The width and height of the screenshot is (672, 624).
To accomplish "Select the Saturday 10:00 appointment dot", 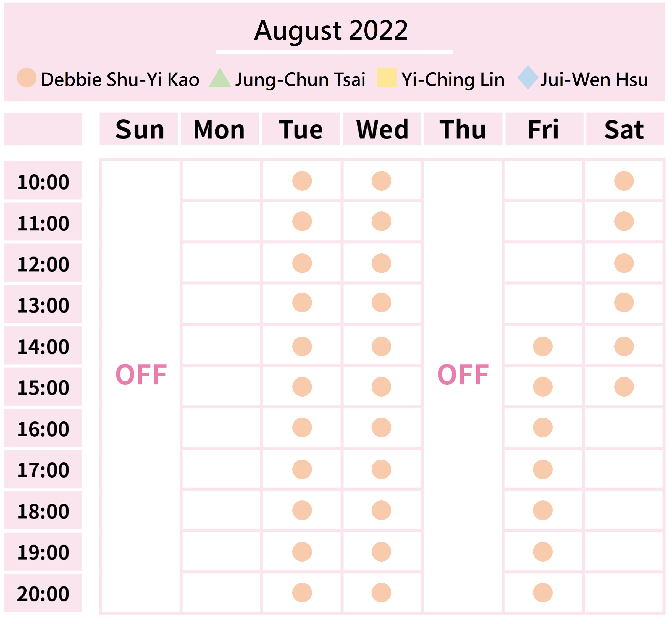I will pos(624,181).
